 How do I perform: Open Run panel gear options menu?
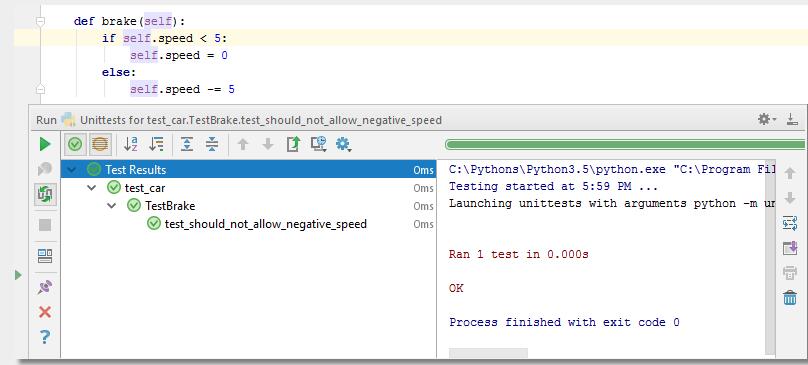pyautogui.click(x=766, y=120)
